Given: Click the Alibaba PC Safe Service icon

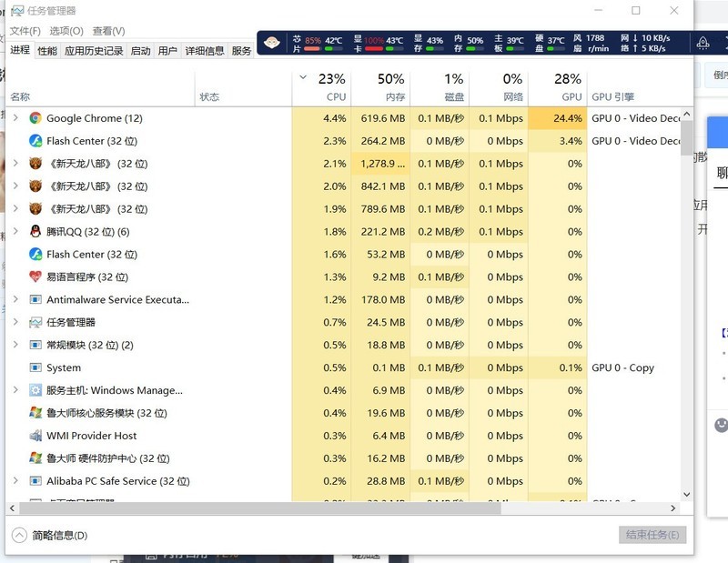Looking at the screenshot, I should tap(35, 481).
